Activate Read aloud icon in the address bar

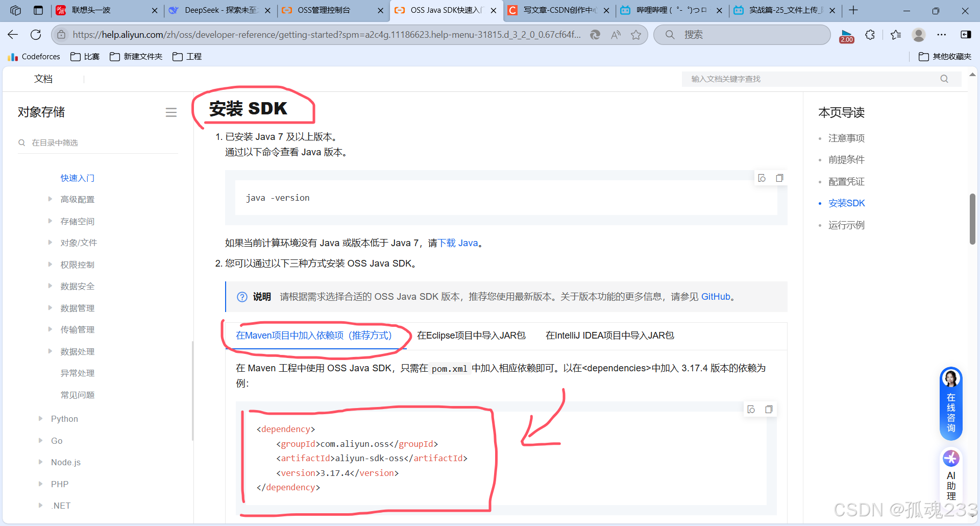click(616, 35)
